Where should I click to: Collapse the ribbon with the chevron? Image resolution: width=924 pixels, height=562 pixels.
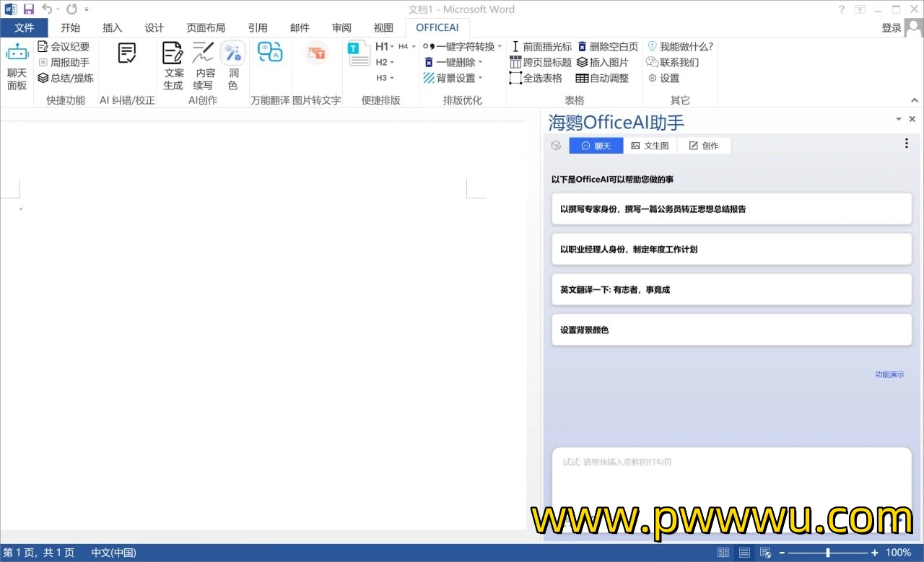pyautogui.click(x=915, y=101)
